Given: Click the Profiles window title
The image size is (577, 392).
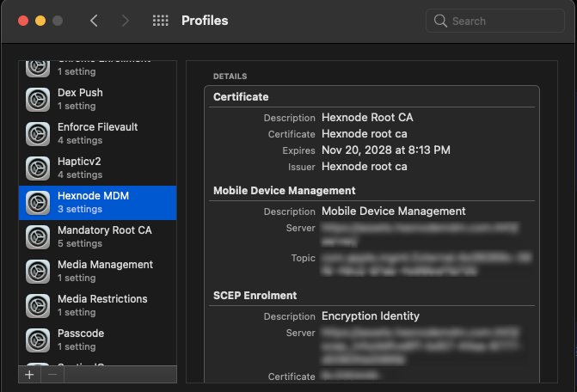Looking at the screenshot, I should [205, 21].
